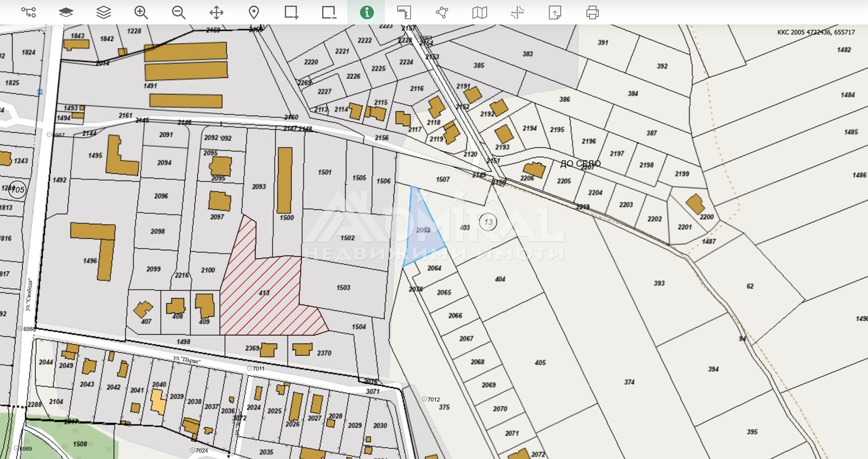This screenshot has width=868, height=459.
Task: Select the polygon draw tool
Action: point(442,12)
